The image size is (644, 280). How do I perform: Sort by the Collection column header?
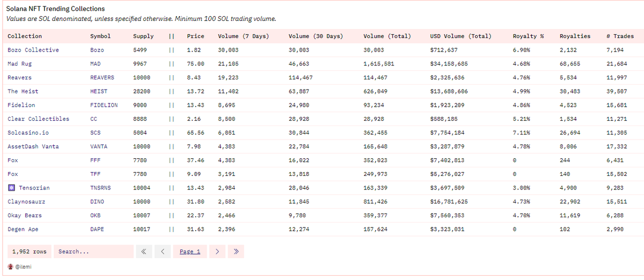[25, 36]
